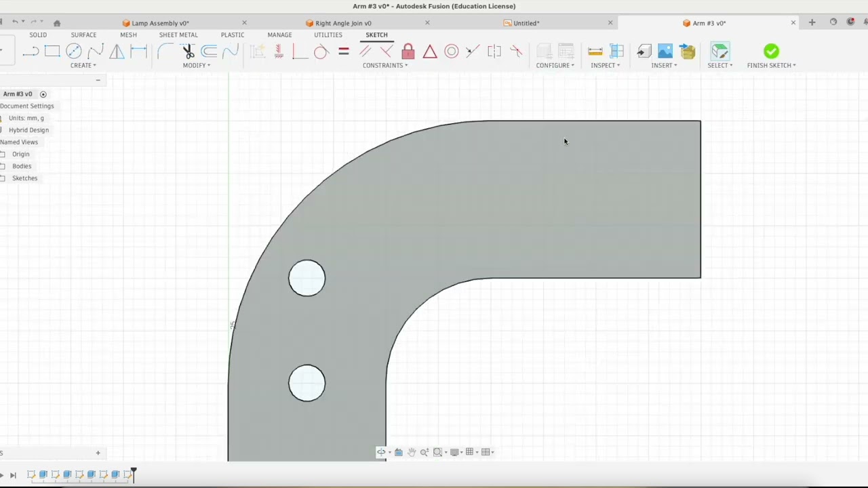Switch to the MANAGE tab
Viewport: 868px width, 488px height.
(279, 35)
